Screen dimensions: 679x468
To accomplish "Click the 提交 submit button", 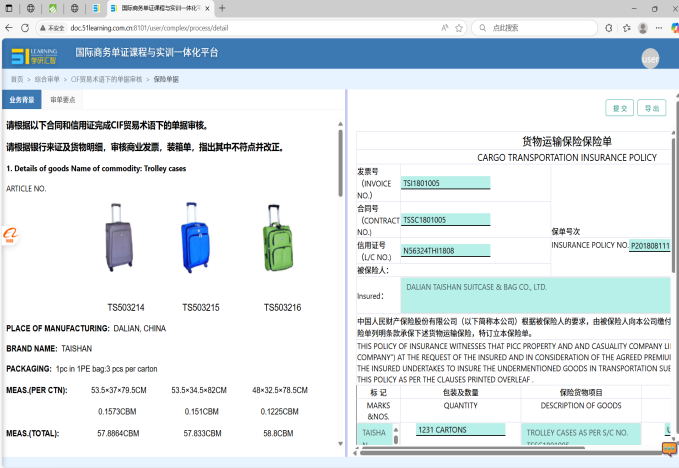I will (620, 108).
